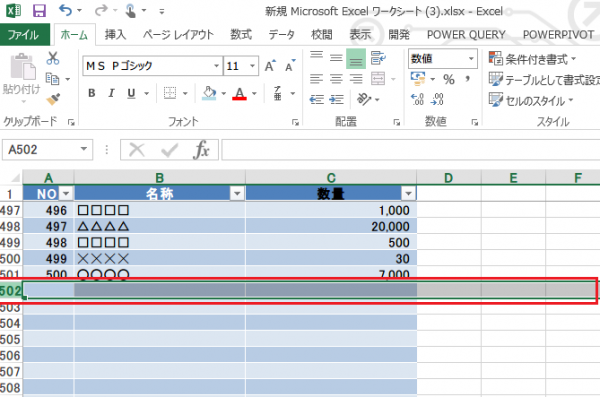Show phonetic guide (furigana) icon
This screenshot has height=397, width=600.
tap(278, 93)
